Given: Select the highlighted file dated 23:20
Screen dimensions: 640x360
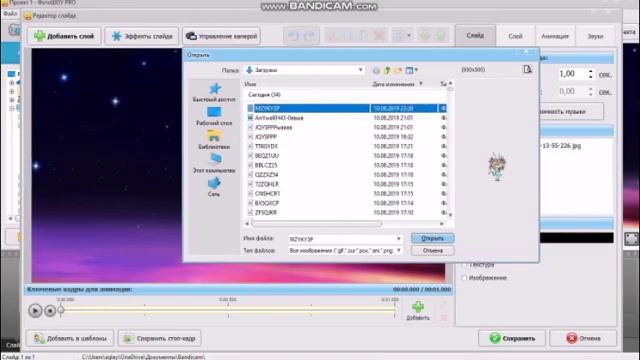Looking at the screenshot, I should pos(347,108).
